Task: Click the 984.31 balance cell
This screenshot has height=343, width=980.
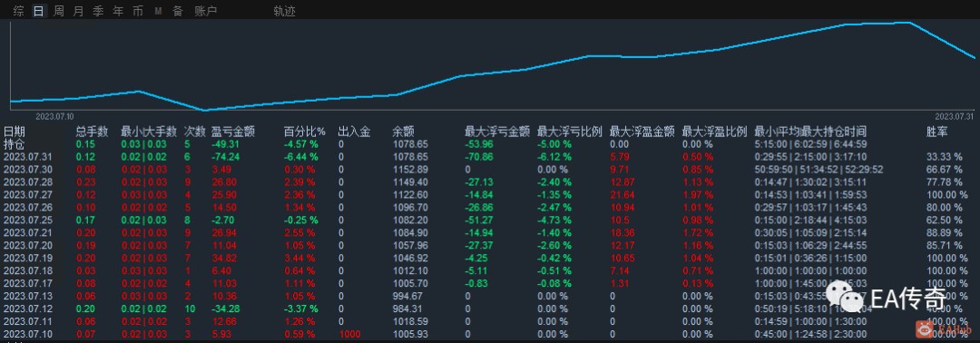Action: (407, 309)
